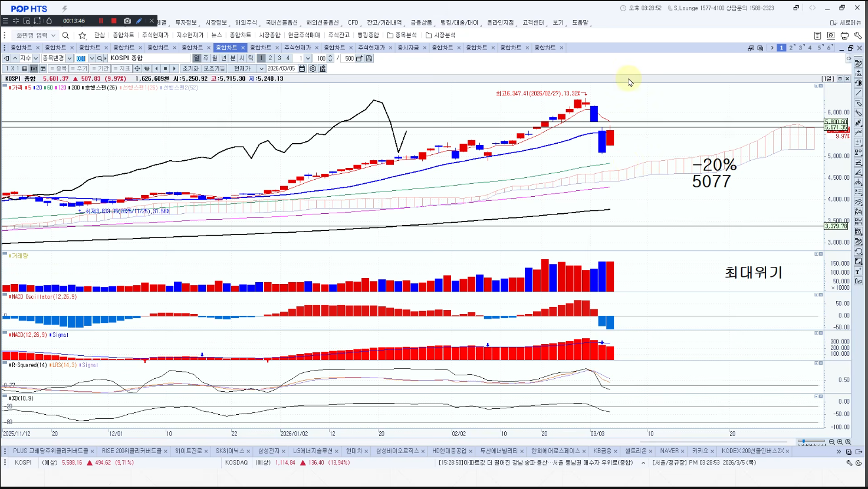Open the stock code 001 dropdown arrow
Viewport: 868px width, 489px height.
(91, 58)
